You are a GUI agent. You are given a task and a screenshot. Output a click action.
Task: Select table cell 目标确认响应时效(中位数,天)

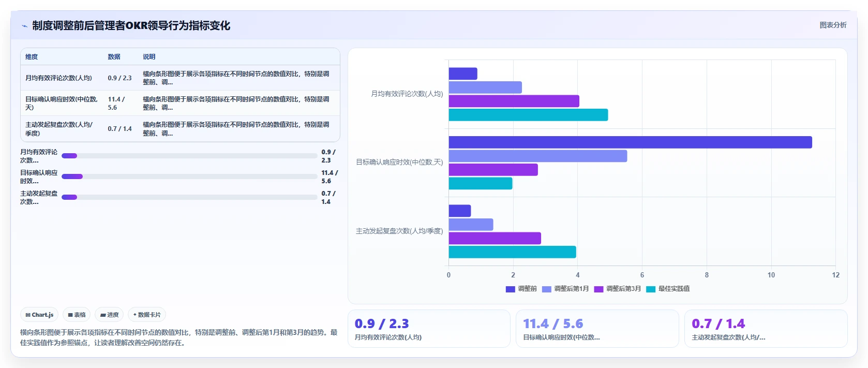point(62,104)
